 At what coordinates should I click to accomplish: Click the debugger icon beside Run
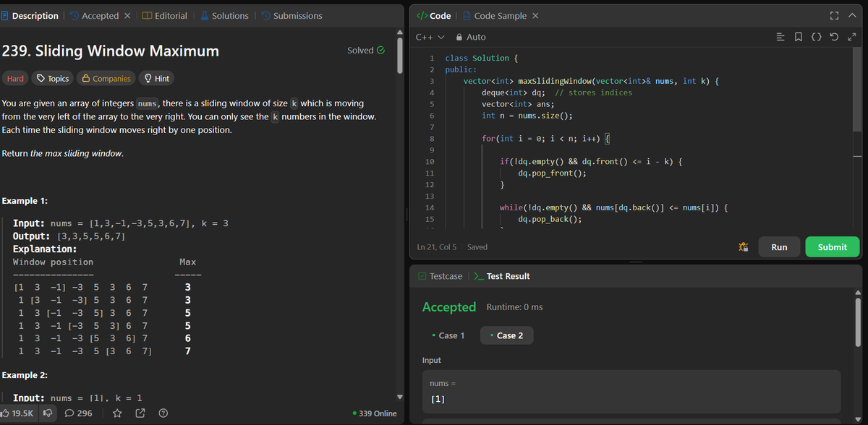pos(743,247)
